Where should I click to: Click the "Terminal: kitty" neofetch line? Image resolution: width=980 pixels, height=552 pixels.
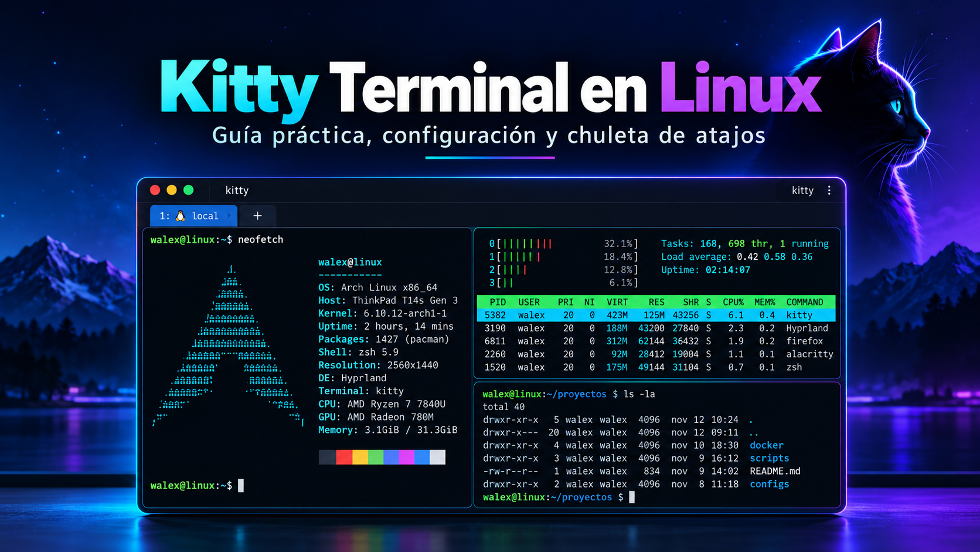coord(361,391)
